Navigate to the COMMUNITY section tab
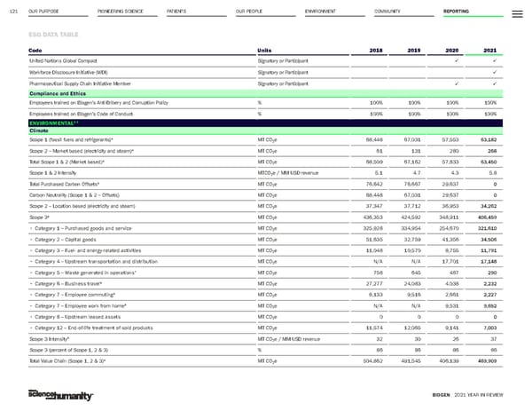 389,12
